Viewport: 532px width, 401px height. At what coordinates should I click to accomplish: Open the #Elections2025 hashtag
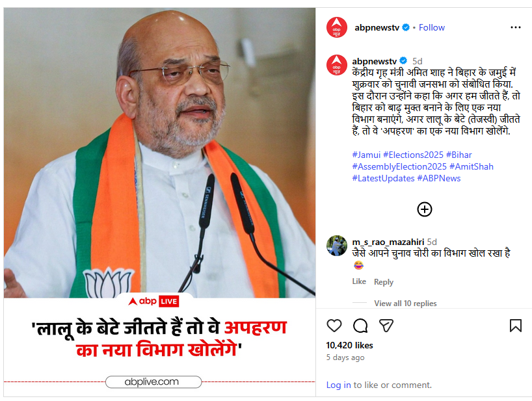pos(413,155)
